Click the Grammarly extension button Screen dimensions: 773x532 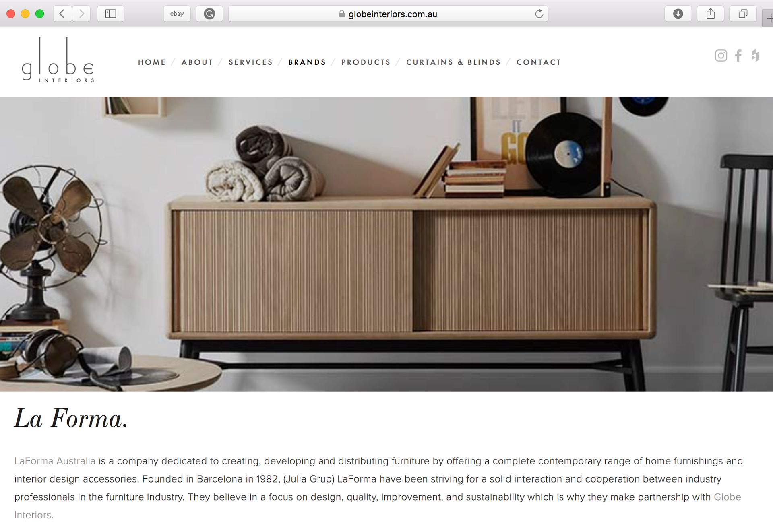click(209, 14)
